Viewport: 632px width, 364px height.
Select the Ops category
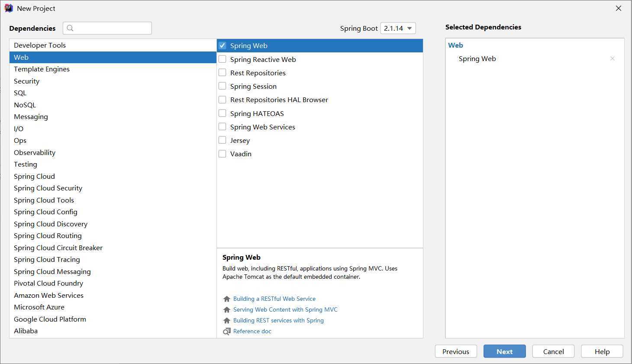pyautogui.click(x=113, y=140)
